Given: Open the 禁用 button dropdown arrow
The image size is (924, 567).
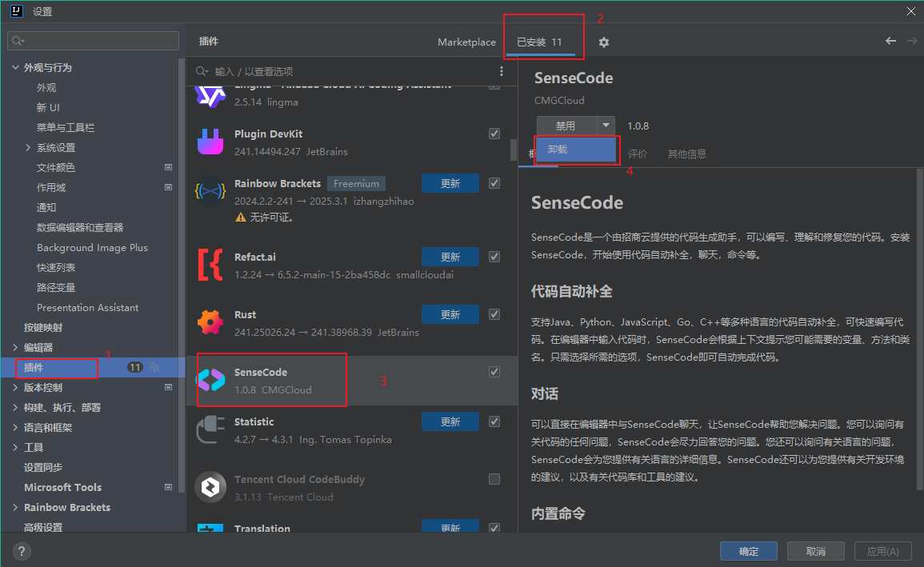Looking at the screenshot, I should [x=606, y=126].
